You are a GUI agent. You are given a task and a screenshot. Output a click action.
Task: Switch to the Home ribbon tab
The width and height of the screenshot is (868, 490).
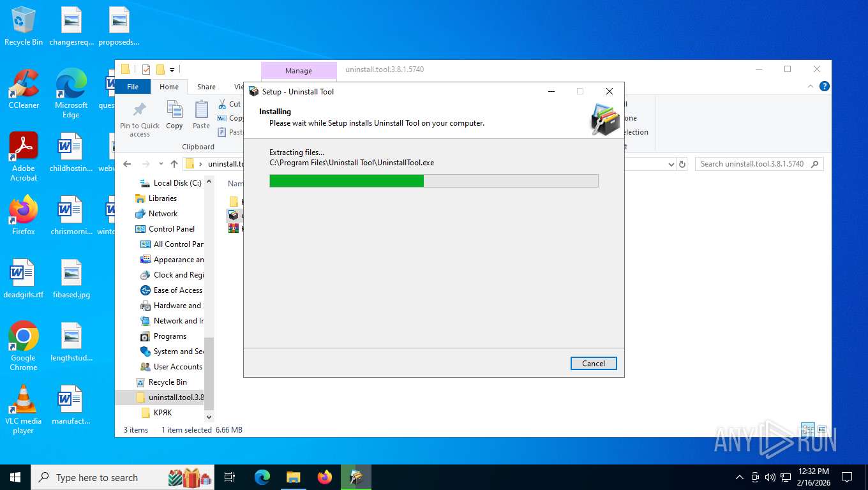coord(169,87)
